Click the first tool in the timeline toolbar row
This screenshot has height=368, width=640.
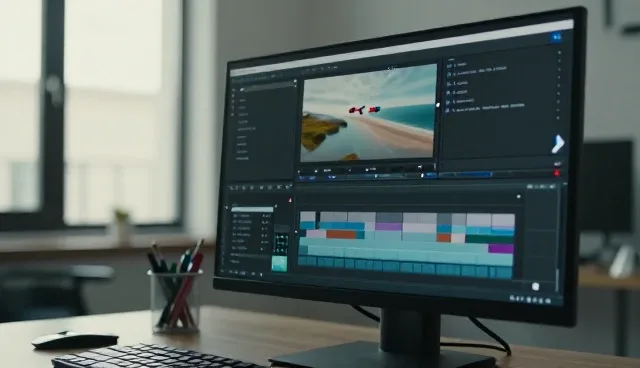pyautogui.click(x=232, y=188)
